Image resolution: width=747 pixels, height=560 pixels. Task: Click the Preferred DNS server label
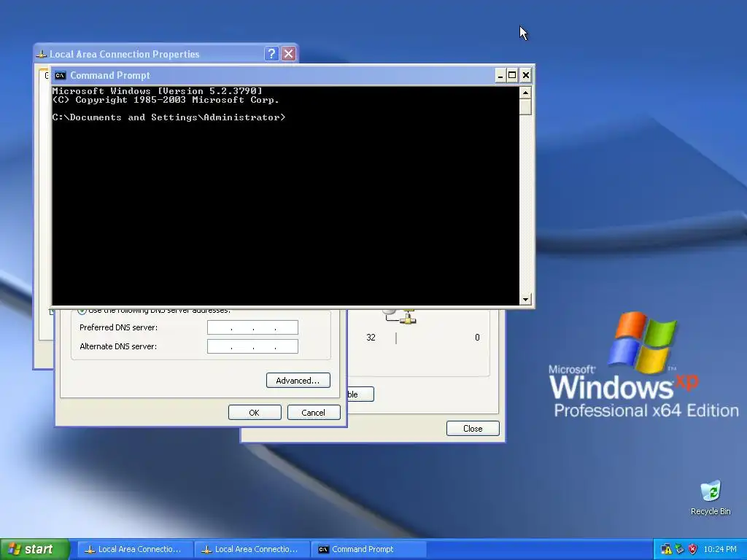(x=118, y=327)
